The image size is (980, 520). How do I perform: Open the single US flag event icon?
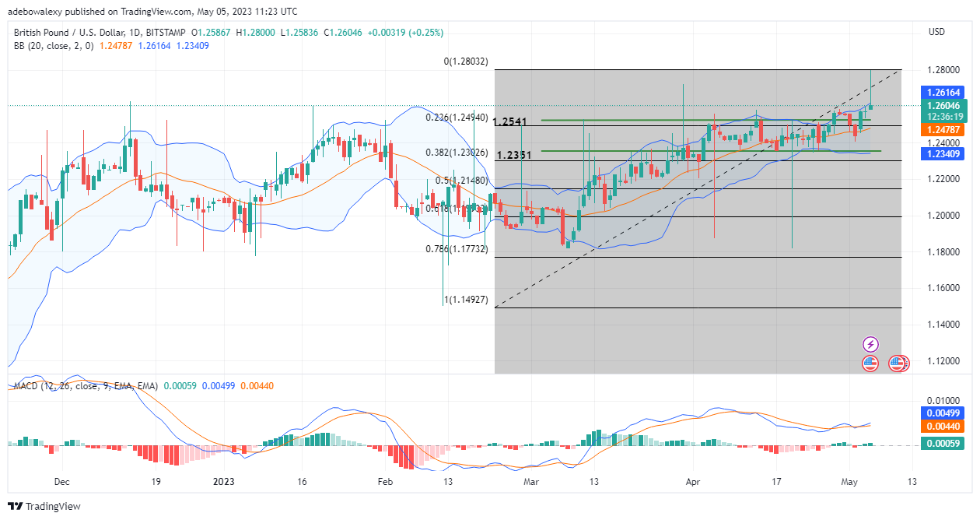click(x=870, y=364)
